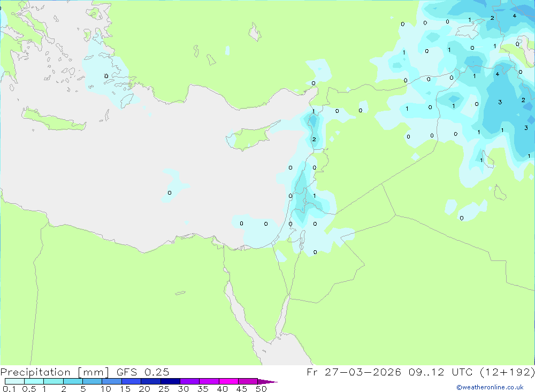Click the "0" value in the open sea west of Cyprus
This screenshot has width=535, height=392.
pos(170,193)
